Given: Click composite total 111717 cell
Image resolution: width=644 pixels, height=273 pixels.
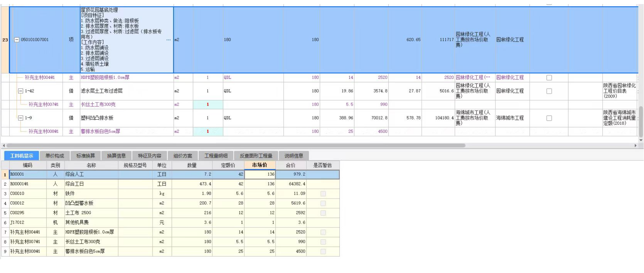Looking at the screenshot, I should [x=438, y=40].
